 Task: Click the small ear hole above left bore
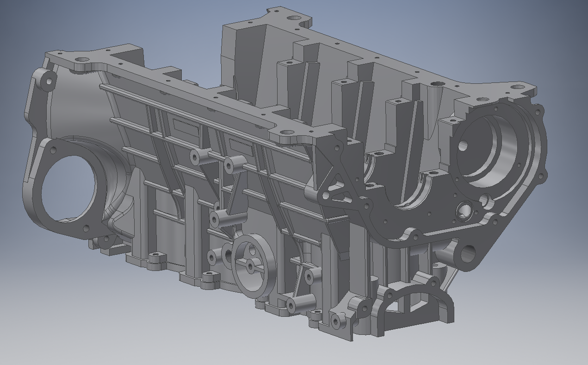point(48,81)
